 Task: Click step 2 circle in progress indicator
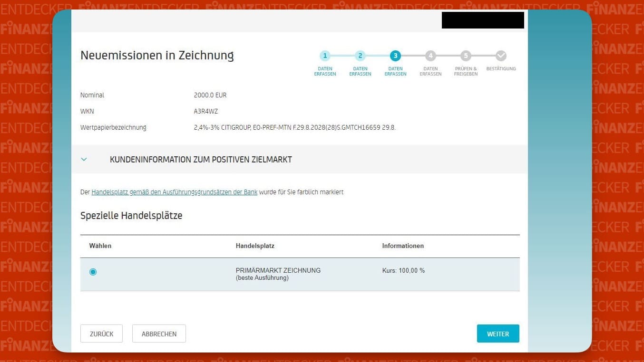pos(360,56)
